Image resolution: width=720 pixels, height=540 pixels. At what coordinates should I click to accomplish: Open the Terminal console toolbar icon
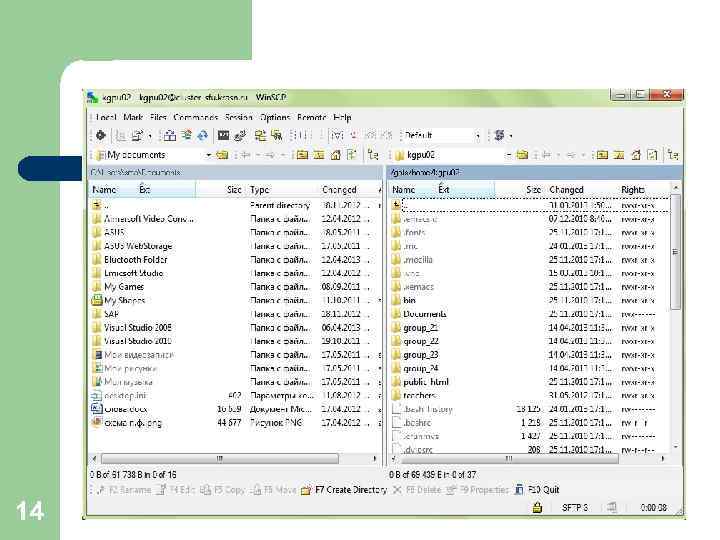click(224, 135)
